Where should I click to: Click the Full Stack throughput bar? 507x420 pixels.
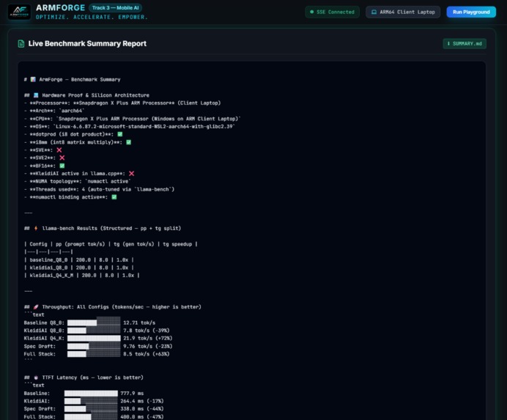point(94,354)
